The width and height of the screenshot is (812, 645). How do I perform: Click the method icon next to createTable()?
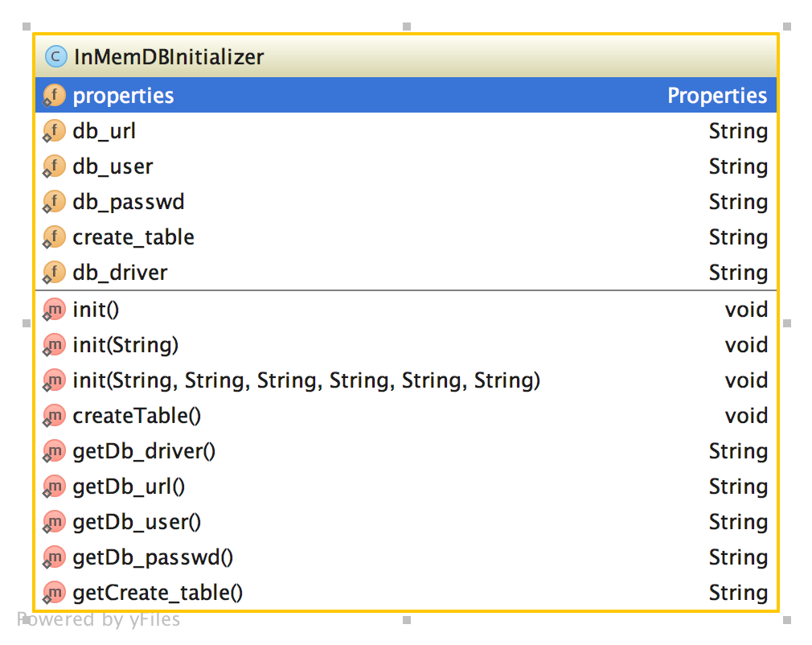click(x=54, y=416)
